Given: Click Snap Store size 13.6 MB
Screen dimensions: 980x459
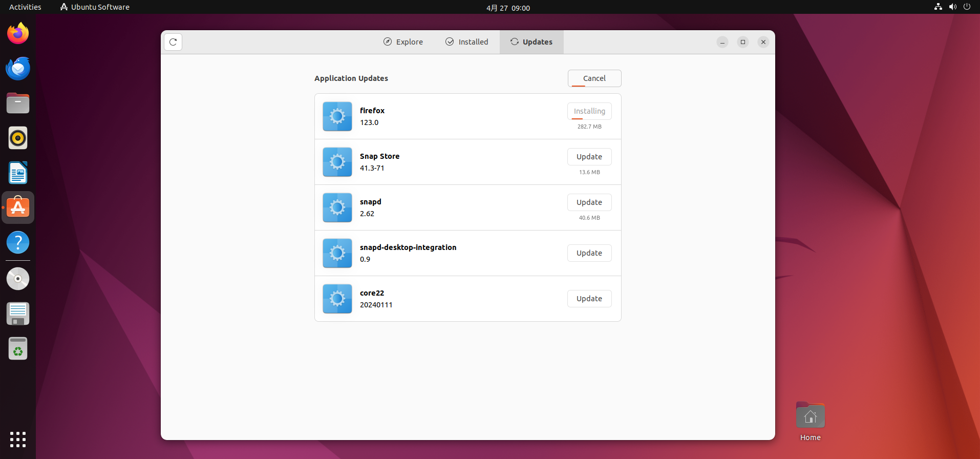Looking at the screenshot, I should click(589, 172).
